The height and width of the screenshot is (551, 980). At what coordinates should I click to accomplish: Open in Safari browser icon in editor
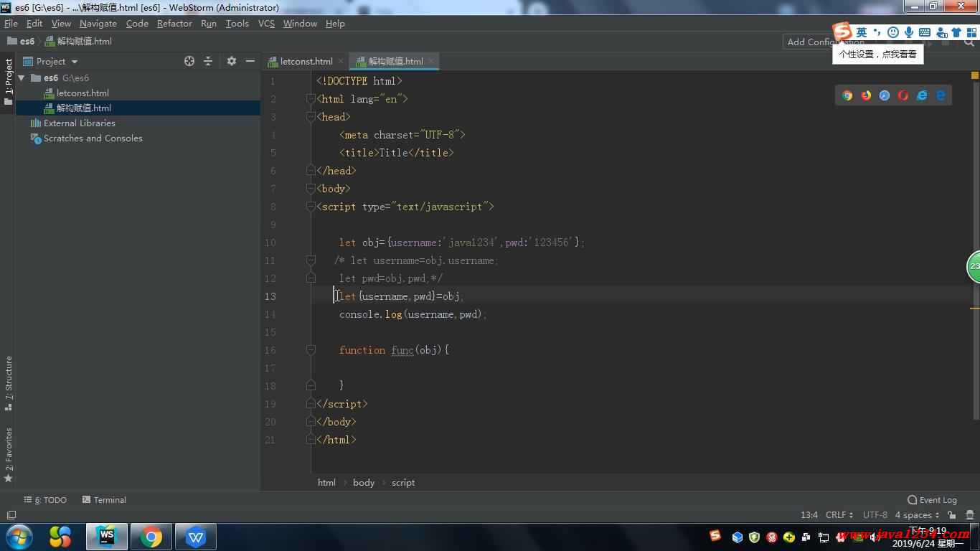pyautogui.click(x=885, y=95)
